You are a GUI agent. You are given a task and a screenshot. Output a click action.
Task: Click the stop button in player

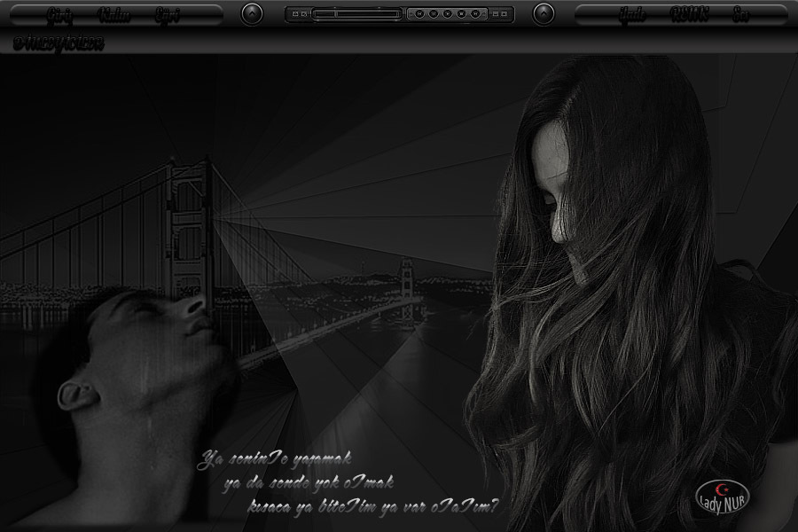(462, 13)
